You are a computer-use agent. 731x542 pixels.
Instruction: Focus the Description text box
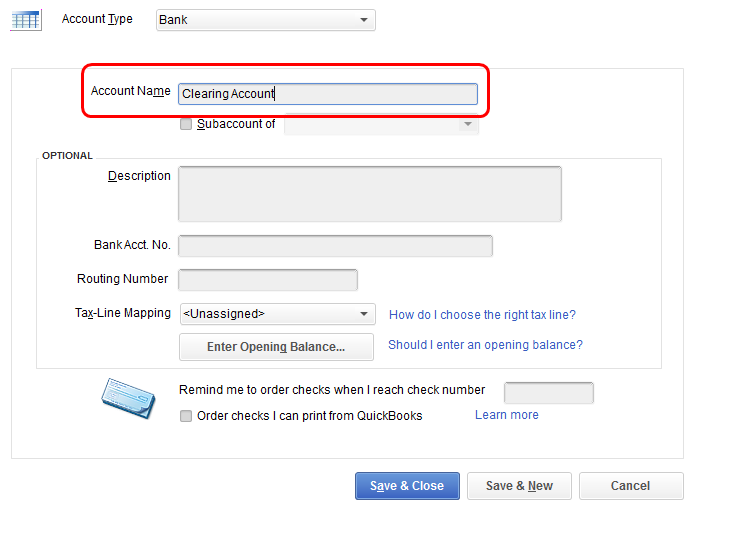click(369, 193)
